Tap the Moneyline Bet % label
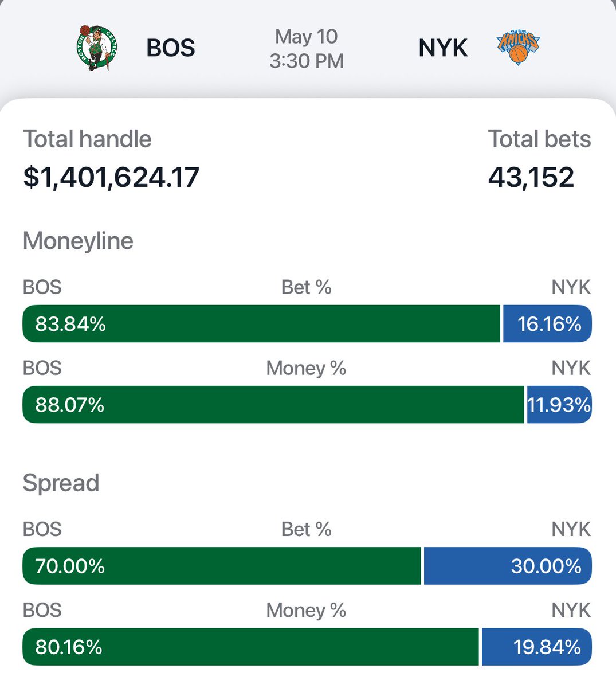The width and height of the screenshot is (616, 688). 307,287
